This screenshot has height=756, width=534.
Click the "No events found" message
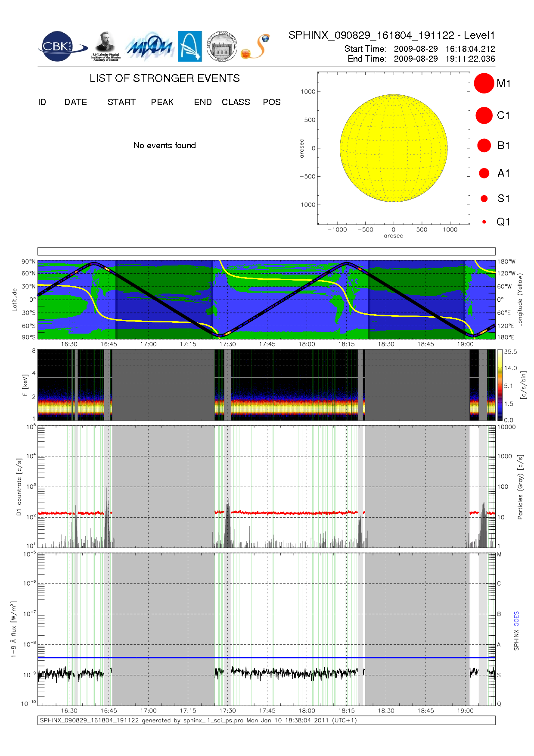[x=165, y=145]
